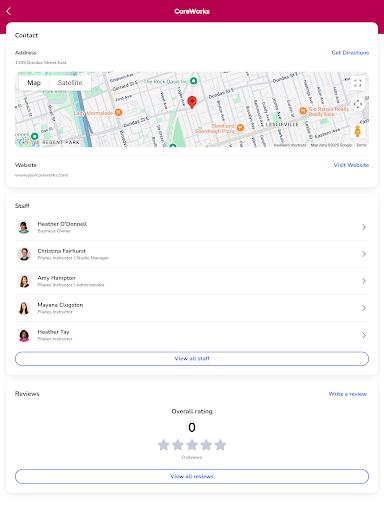Screen dimensions: 384x512
Task: Activate Street View pegman
Action: pyautogui.click(x=358, y=131)
